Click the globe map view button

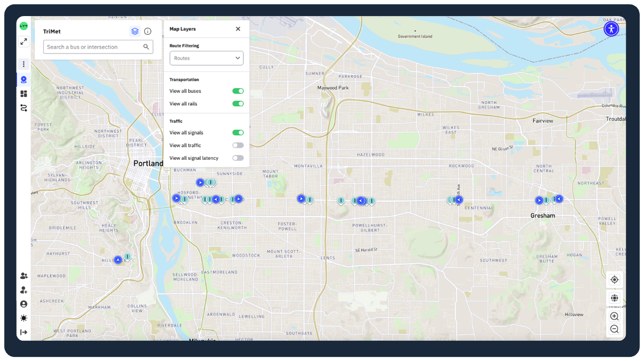[x=614, y=298]
